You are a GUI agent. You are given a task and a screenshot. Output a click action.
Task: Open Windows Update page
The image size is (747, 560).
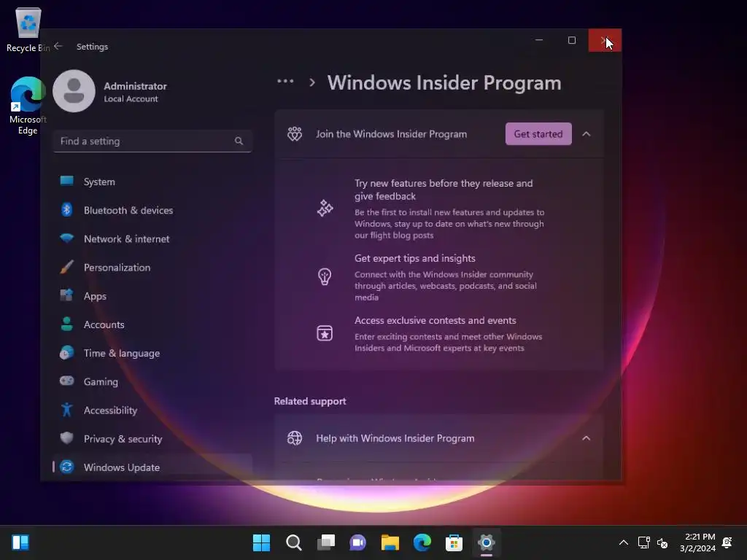click(x=152, y=467)
